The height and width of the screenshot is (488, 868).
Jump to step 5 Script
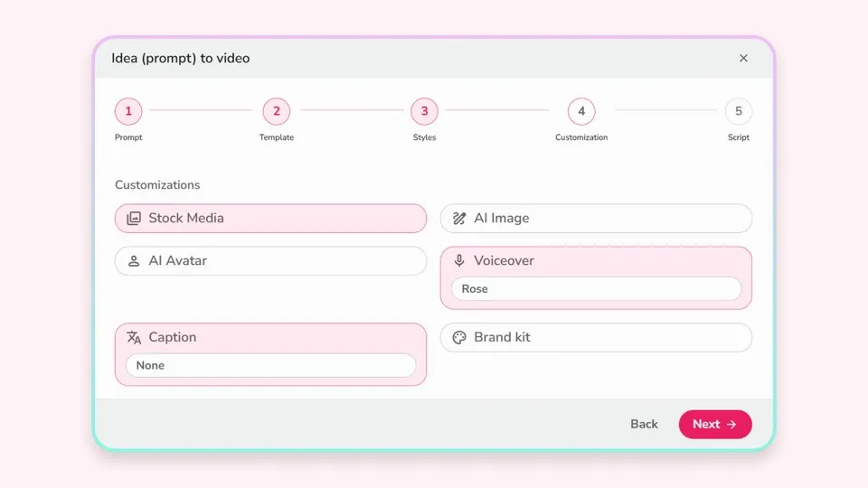click(x=739, y=111)
